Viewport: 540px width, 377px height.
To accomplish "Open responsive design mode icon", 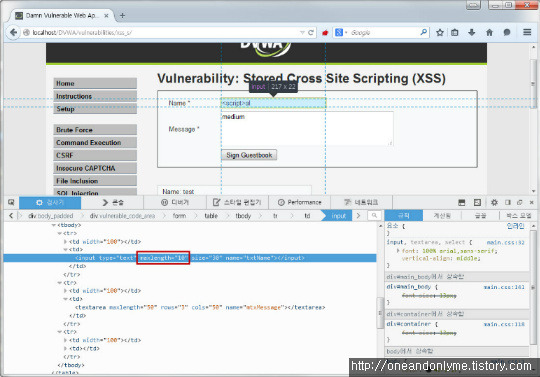I will [x=477, y=202].
